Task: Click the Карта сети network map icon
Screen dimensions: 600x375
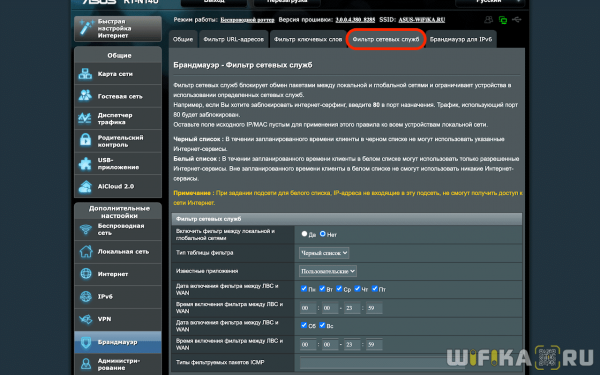Action: 85,73
